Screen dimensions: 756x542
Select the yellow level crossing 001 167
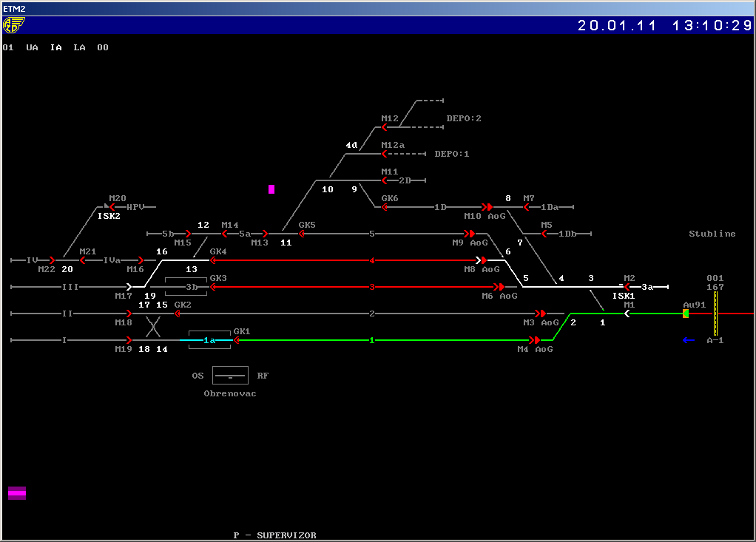click(x=715, y=314)
